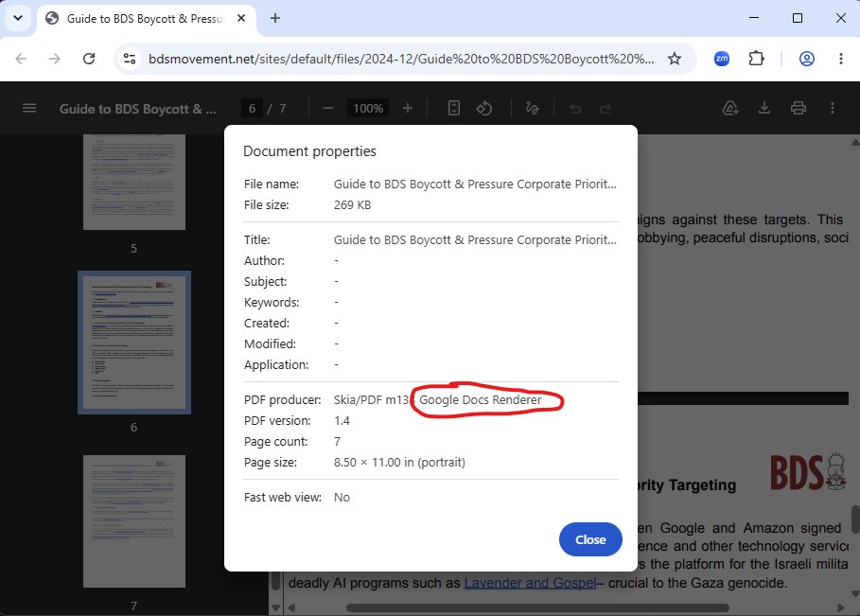
Task: Zoom in on the PDF
Action: click(x=408, y=108)
